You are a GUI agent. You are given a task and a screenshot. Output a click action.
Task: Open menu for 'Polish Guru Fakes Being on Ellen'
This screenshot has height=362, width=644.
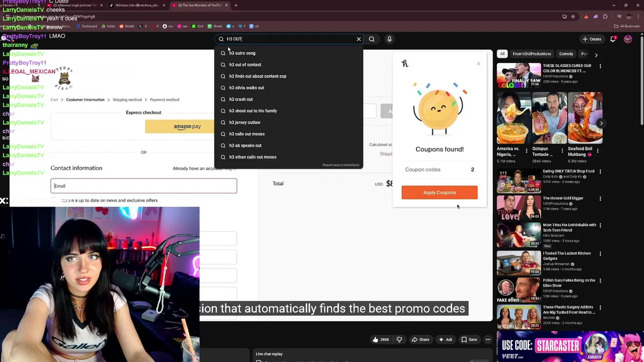pos(600,281)
